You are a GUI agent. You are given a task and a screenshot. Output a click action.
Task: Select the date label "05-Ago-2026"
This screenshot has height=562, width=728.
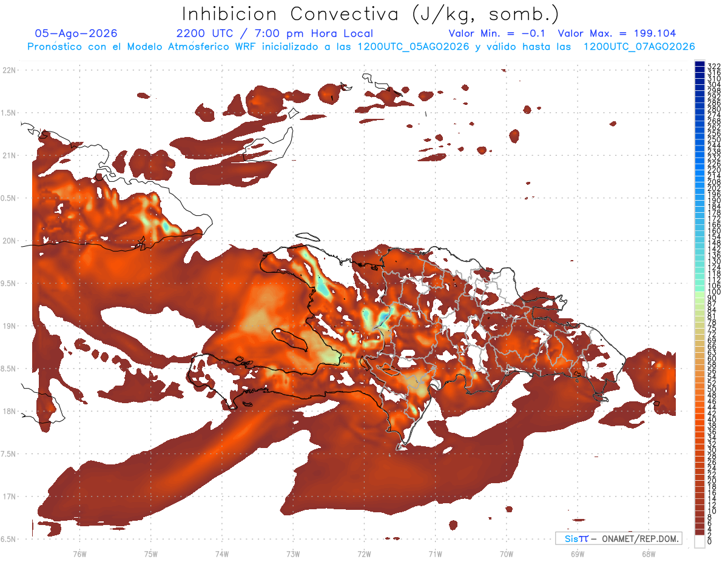click(x=76, y=33)
